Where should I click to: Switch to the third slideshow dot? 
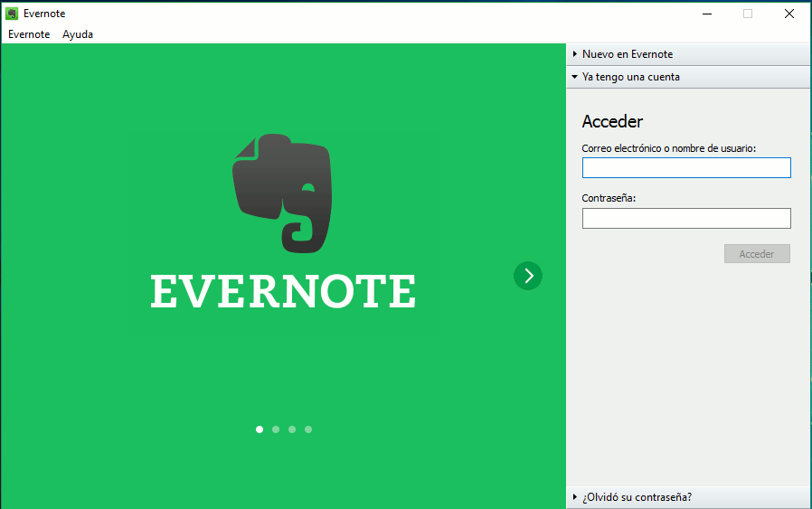(x=292, y=429)
